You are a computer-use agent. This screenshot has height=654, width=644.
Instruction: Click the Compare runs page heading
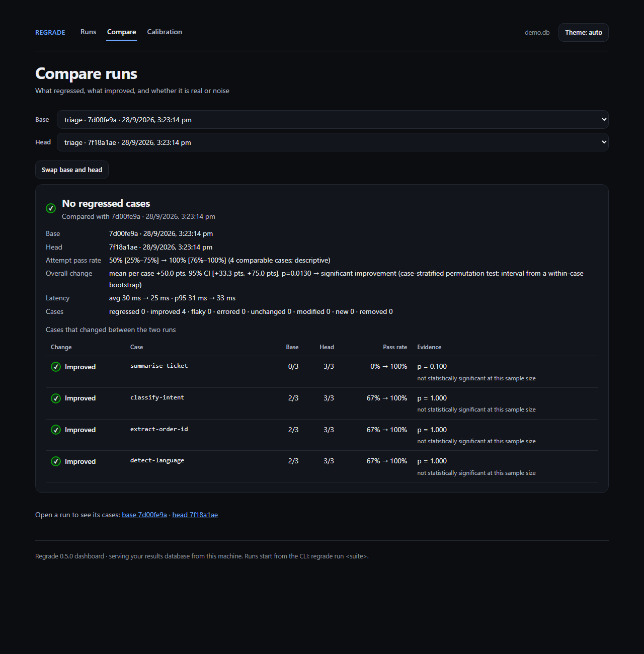[86, 73]
